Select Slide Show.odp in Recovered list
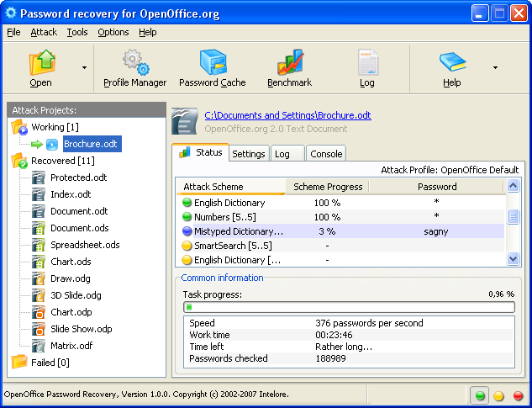The width and height of the screenshot is (532, 408). pos(82,329)
